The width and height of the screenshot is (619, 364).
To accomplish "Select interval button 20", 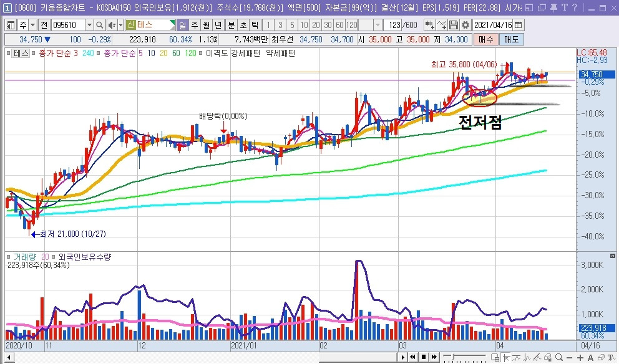I will [316, 25].
